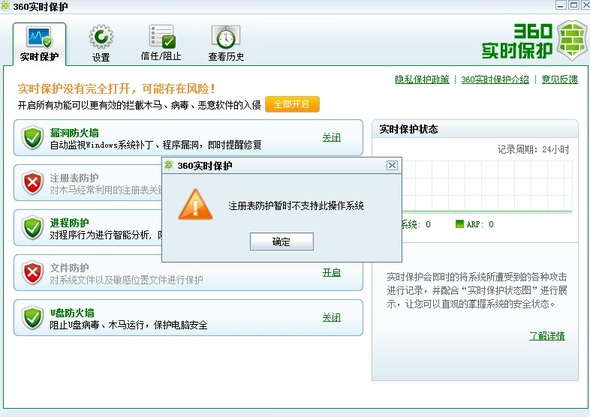
Task: Click the 记录周期: 24小时 text
Action: pos(533,149)
